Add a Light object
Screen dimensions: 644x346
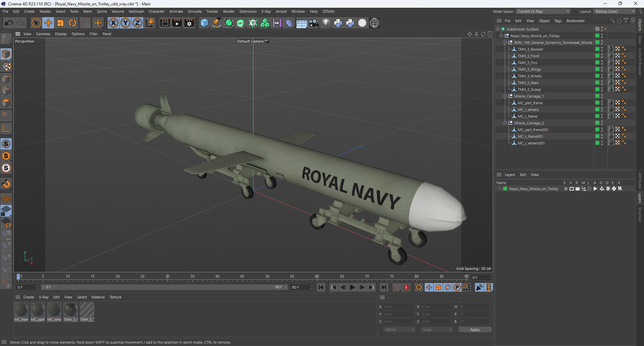(326, 23)
